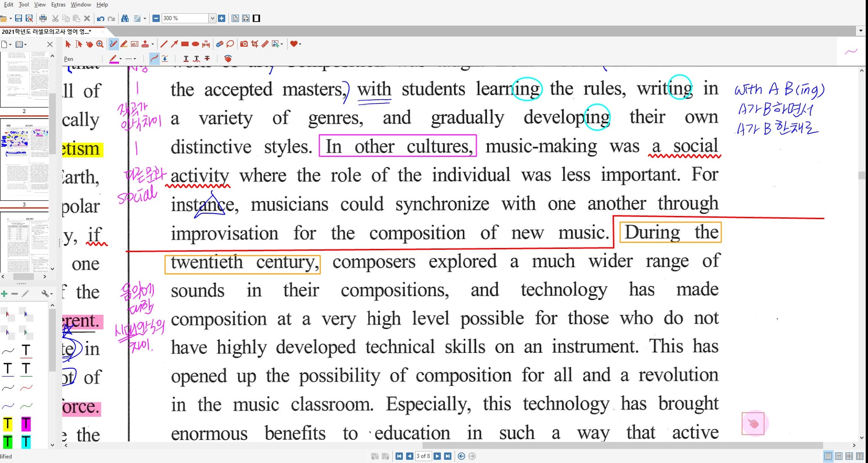Image resolution: width=868 pixels, height=463 pixels.
Task: Select the Ellipse tool
Action: (x=195, y=44)
